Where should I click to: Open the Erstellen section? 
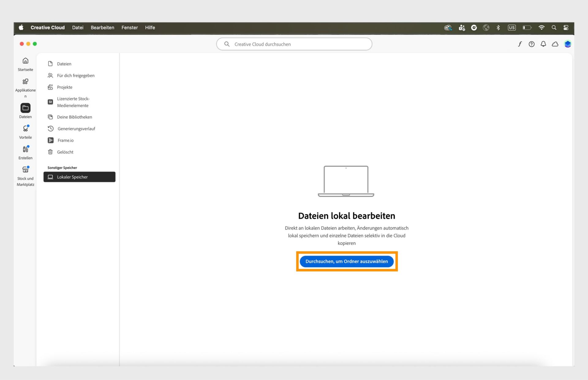[25, 152]
